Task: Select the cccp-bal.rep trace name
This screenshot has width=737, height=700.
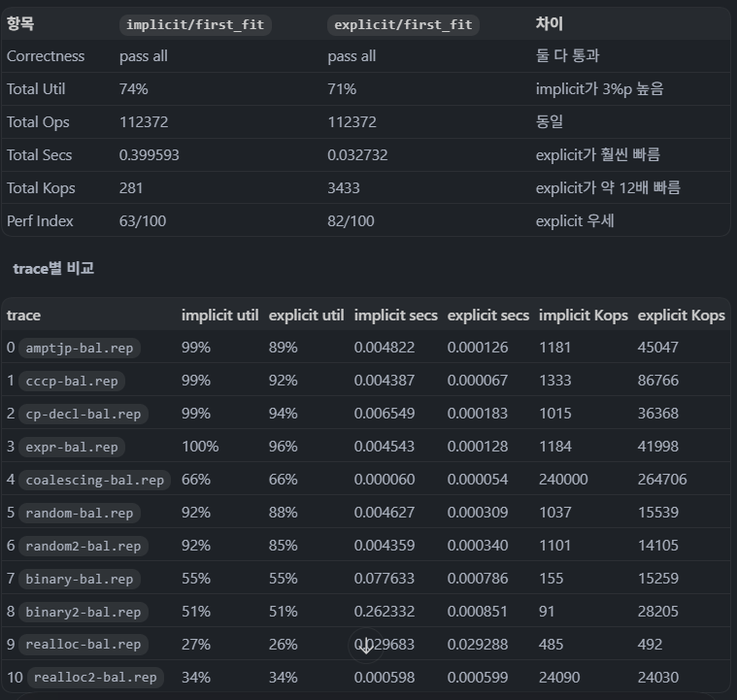Action: coord(72,382)
